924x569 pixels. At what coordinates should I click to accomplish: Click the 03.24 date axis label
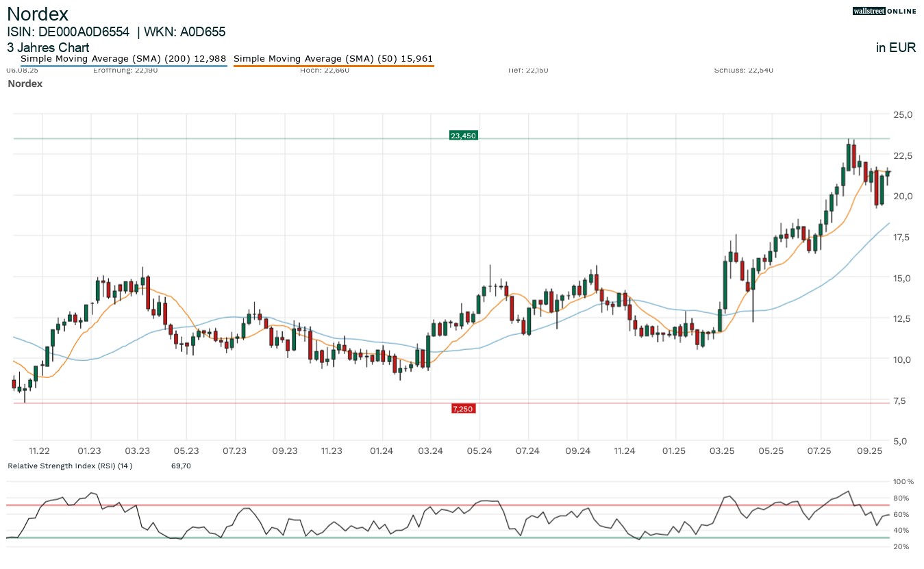click(x=430, y=451)
